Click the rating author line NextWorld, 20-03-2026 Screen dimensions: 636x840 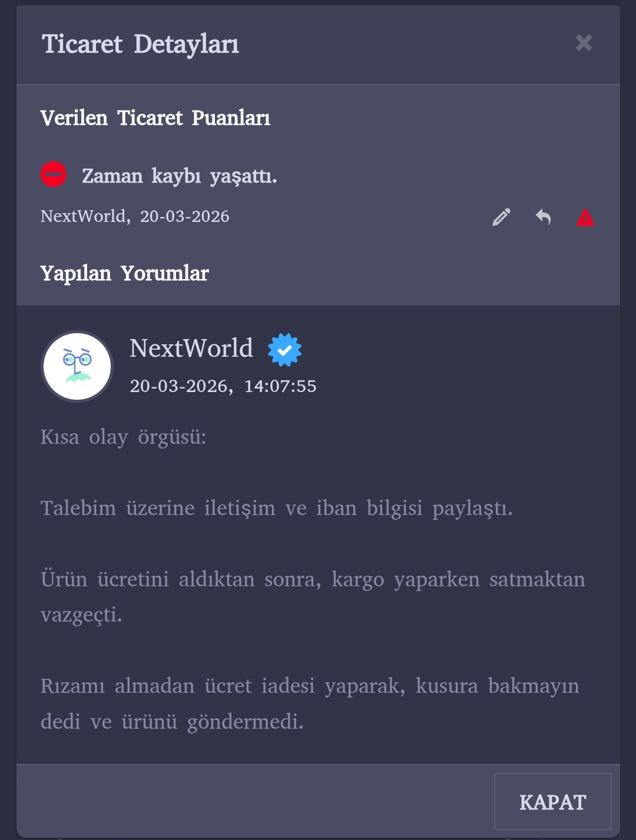point(135,217)
